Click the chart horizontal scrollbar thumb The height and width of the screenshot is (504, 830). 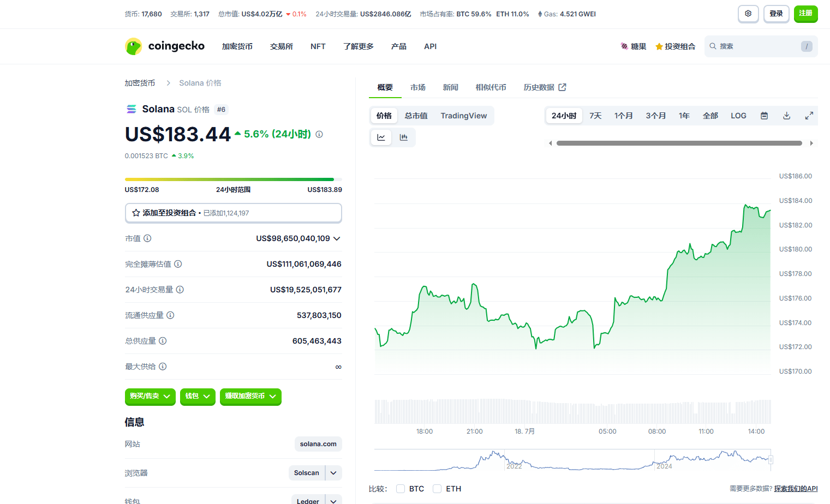click(679, 143)
